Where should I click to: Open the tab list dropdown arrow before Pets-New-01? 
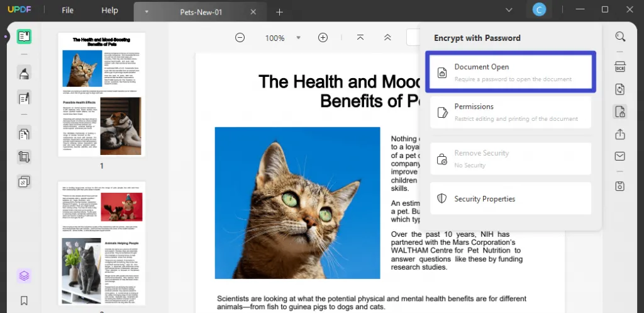[147, 12]
